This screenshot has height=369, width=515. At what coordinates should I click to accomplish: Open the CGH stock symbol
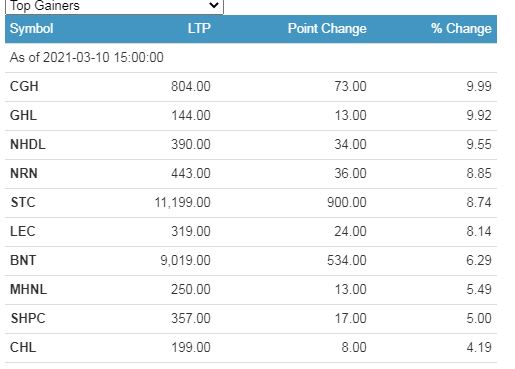tap(24, 87)
